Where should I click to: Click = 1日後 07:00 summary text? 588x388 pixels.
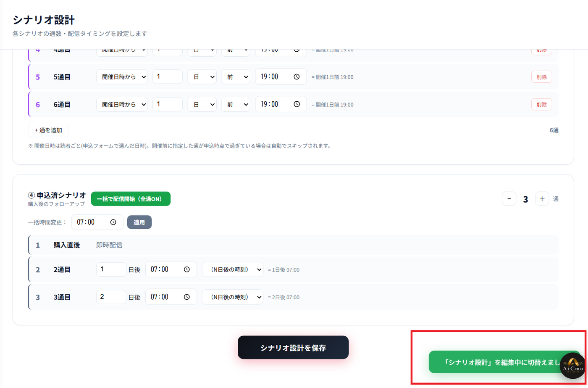(x=283, y=270)
